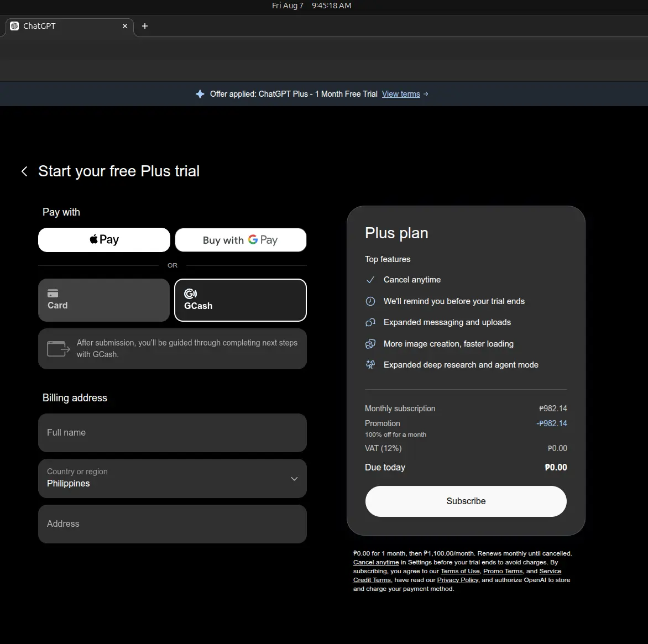Select GCash as the payment method
This screenshot has height=644, width=648.
pyautogui.click(x=241, y=300)
